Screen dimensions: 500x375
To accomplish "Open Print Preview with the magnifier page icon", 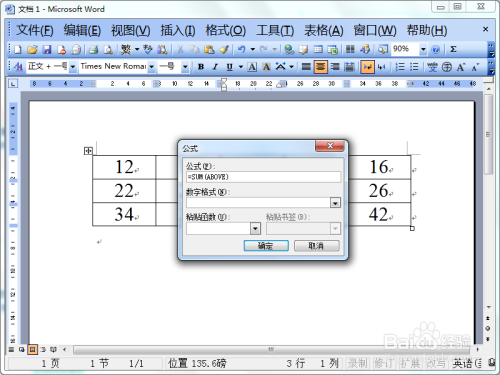I will pos(108,50).
